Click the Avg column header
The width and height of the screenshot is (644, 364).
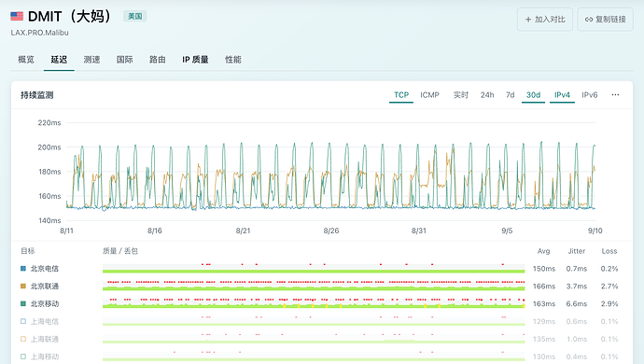(x=543, y=251)
